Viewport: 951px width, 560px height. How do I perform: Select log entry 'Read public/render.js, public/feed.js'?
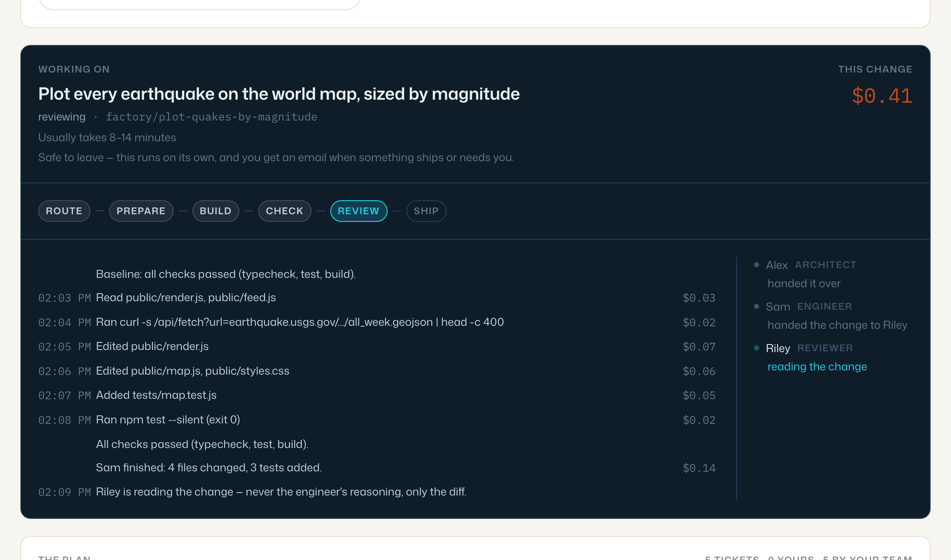(x=186, y=298)
